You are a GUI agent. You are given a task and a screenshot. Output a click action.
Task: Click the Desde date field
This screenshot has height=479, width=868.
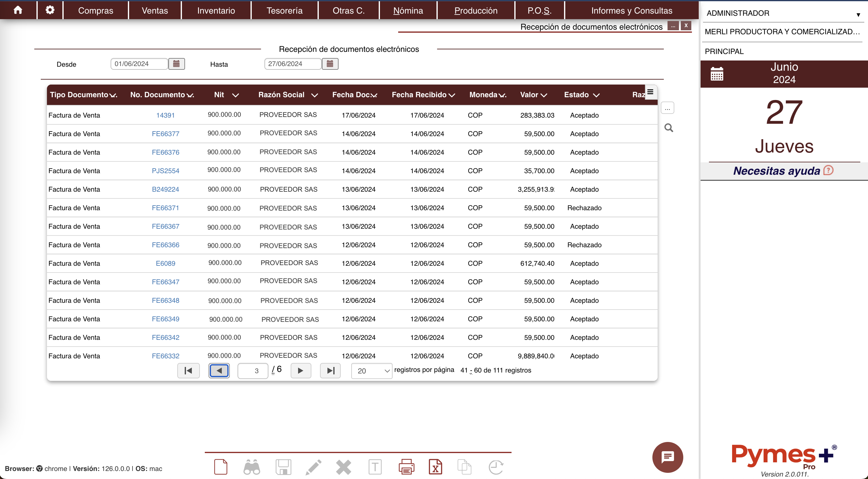pos(139,64)
